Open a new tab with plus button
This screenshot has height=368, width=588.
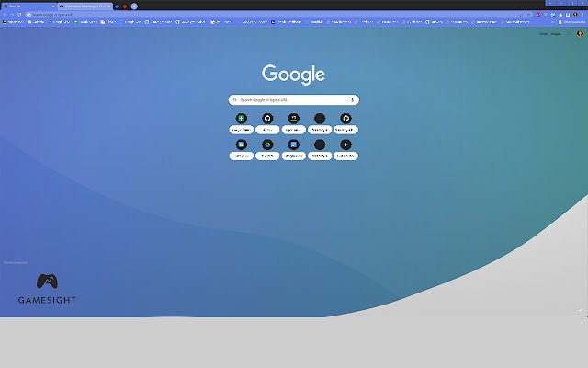point(134,6)
